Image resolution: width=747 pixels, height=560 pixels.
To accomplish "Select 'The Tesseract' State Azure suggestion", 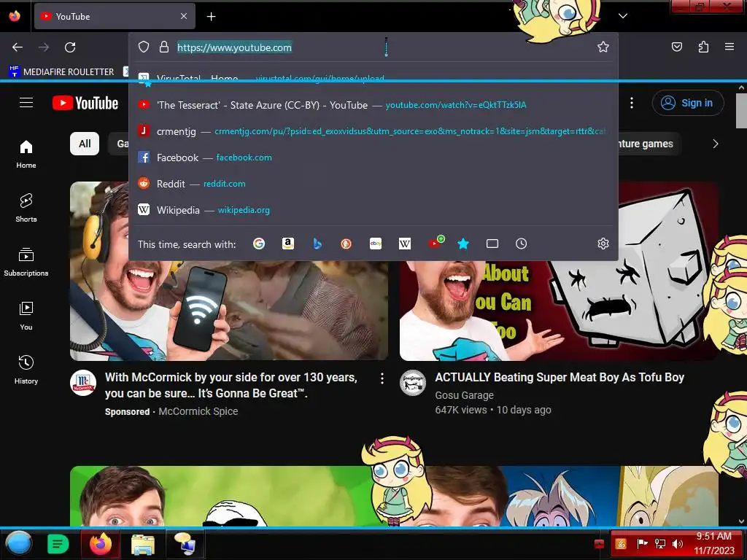I will tap(373, 105).
